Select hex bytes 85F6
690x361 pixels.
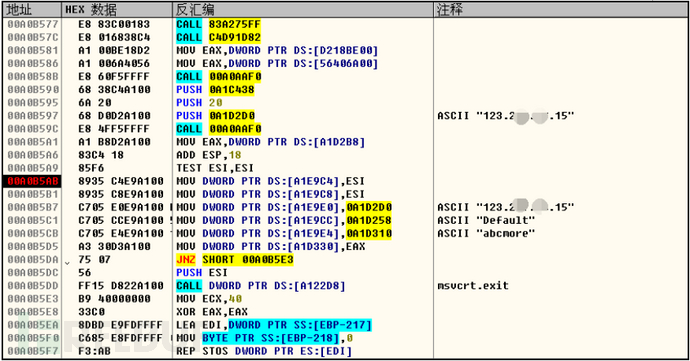pos(91,168)
